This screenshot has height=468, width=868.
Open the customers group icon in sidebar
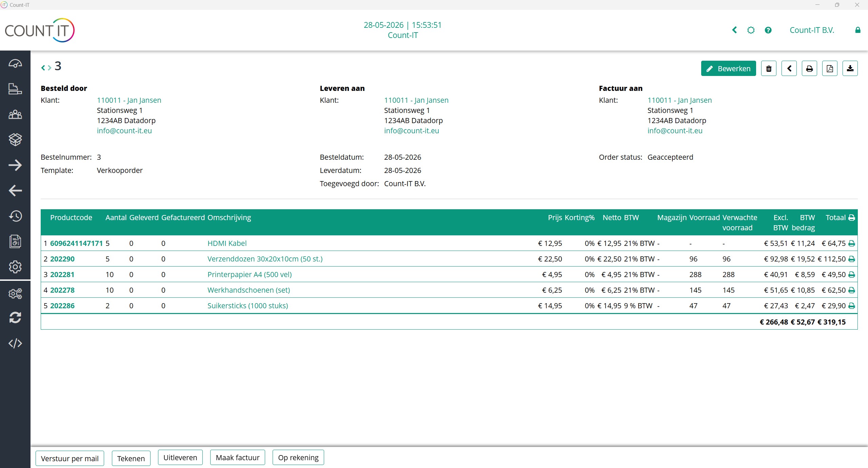pos(15,114)
